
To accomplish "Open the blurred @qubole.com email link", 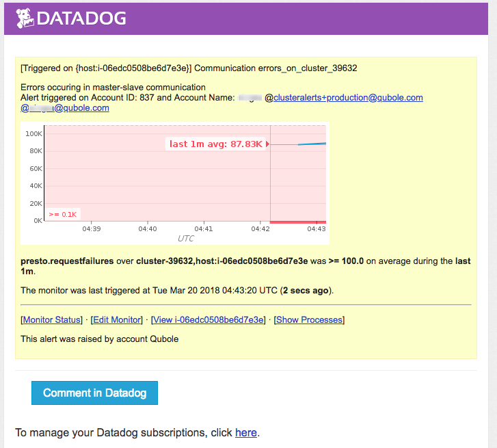I will (x=65, y=108).
